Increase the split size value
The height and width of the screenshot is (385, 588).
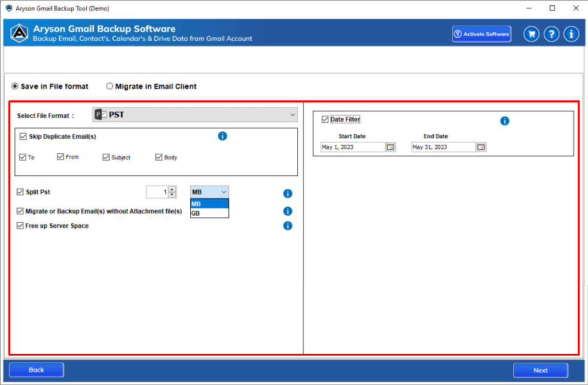click(172, 189)
